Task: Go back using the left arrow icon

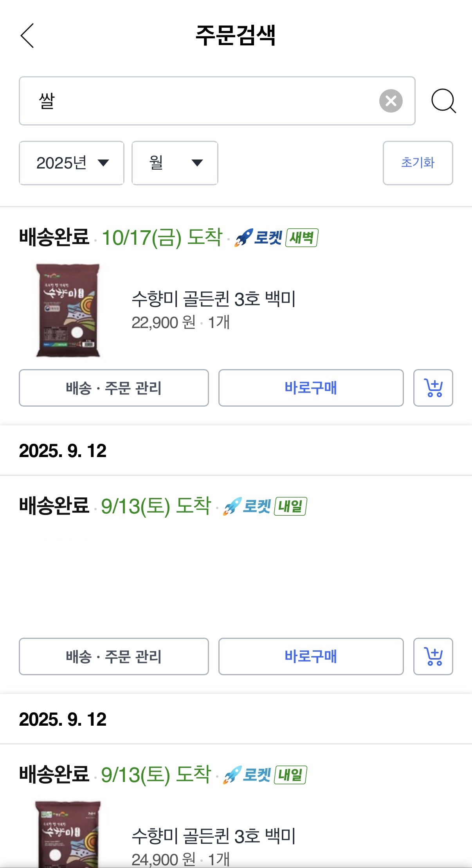Action: [27, 36]
